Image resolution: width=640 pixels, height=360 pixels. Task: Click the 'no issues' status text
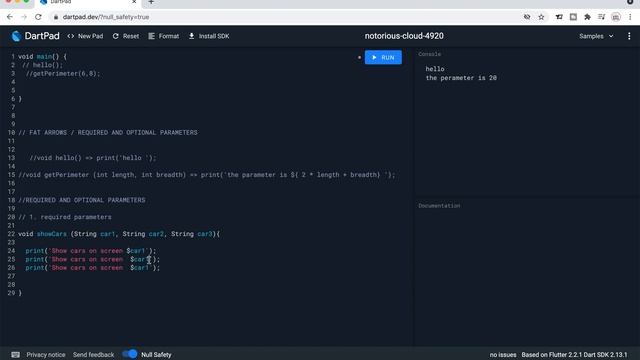[503, 355]
